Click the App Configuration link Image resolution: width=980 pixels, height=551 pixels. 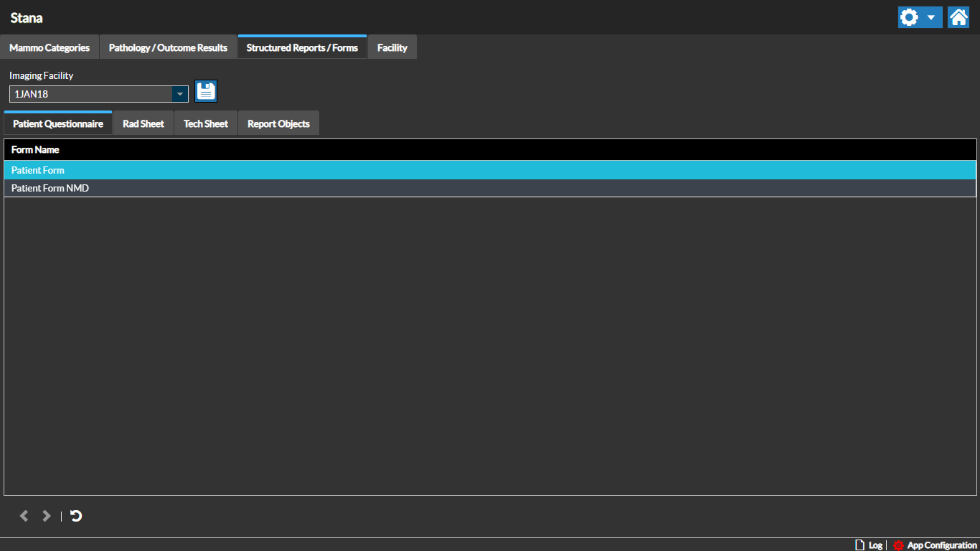click(x=936, y=545)
